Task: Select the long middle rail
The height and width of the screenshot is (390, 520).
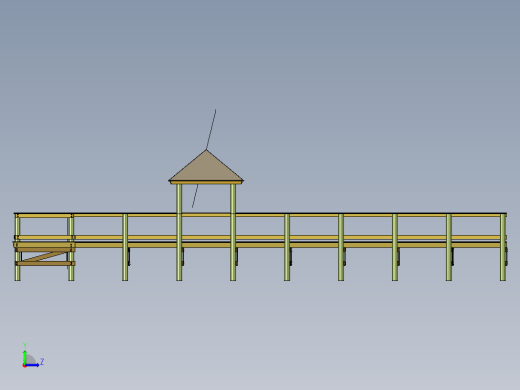Action: [260, 238]
